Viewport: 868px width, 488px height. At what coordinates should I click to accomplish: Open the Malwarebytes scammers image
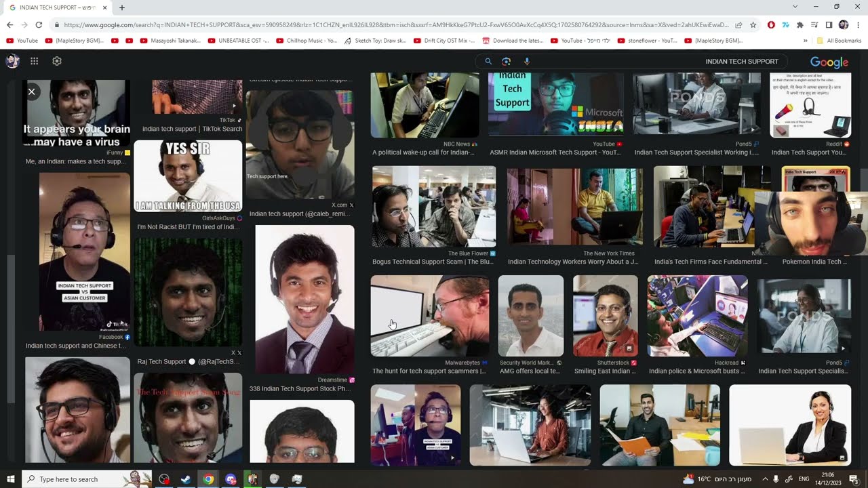pos(429,316)
